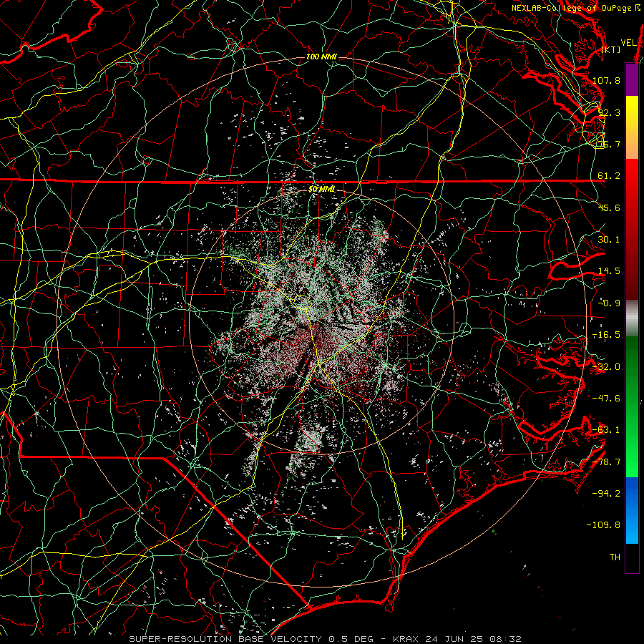Select the -63.1 scale value

606,430
